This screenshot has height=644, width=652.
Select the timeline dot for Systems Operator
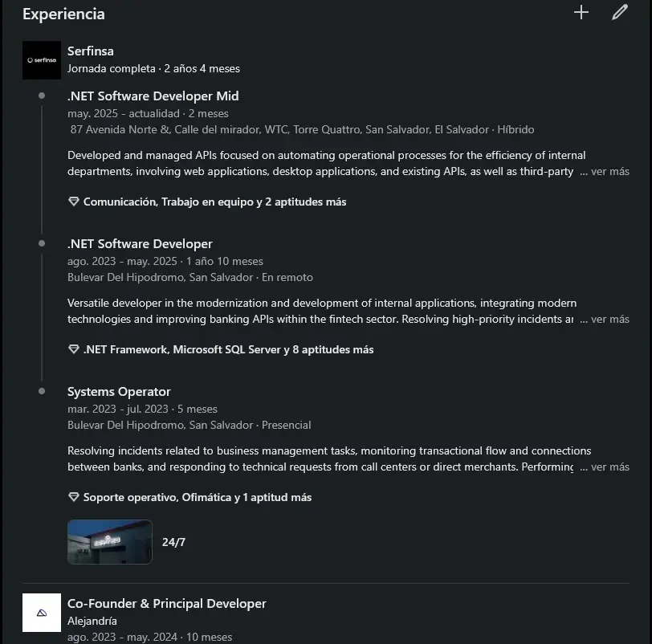41,391
